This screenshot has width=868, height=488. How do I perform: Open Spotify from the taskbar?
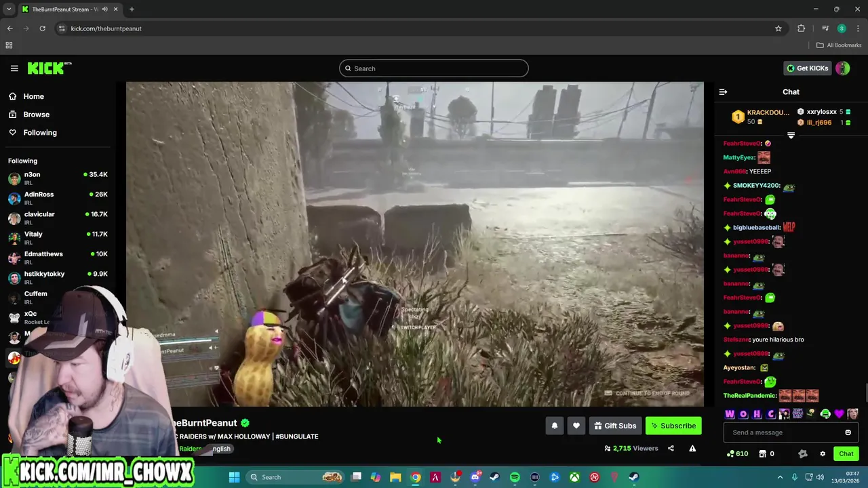coord(515,477)
